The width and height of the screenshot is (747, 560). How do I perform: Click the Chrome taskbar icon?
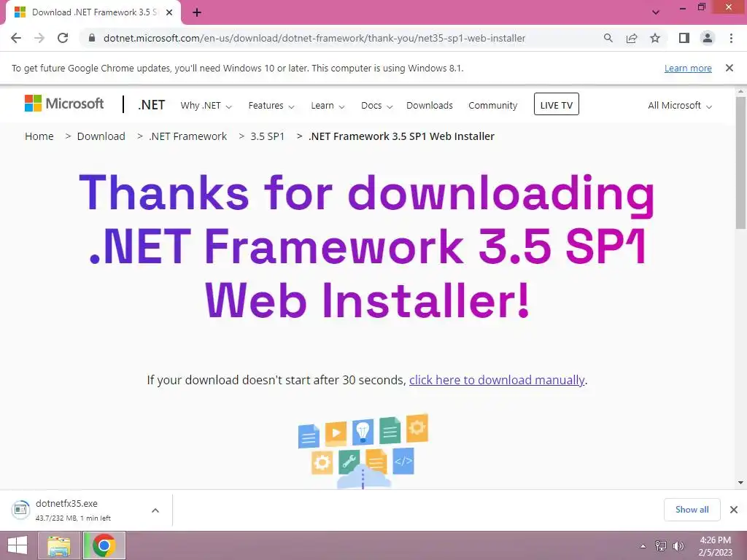click(104, 545)
